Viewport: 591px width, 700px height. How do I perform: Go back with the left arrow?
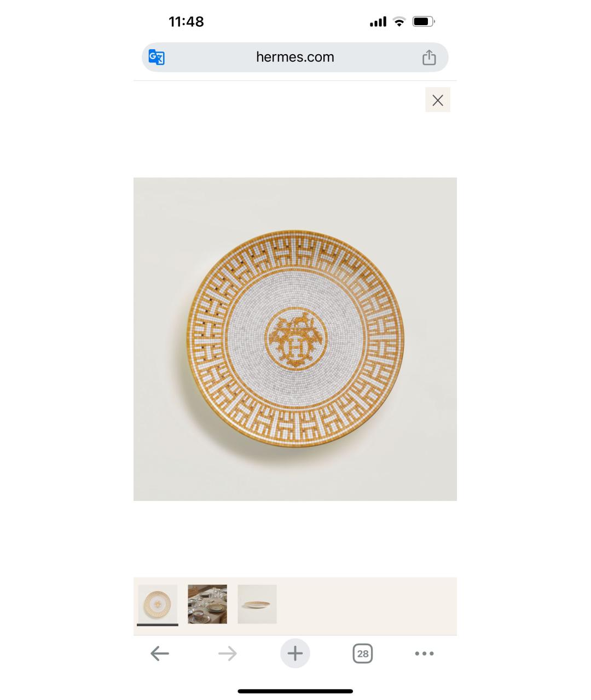point(160,654)
